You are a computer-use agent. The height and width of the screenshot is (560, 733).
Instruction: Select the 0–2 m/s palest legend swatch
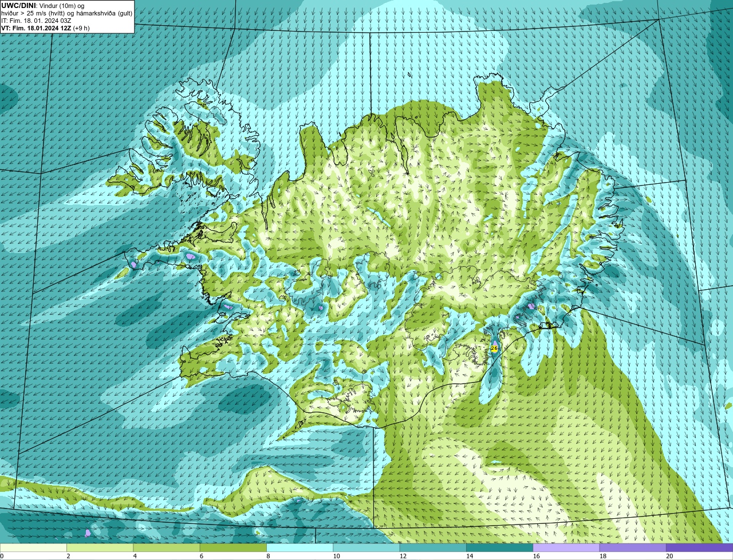(33, 548)
